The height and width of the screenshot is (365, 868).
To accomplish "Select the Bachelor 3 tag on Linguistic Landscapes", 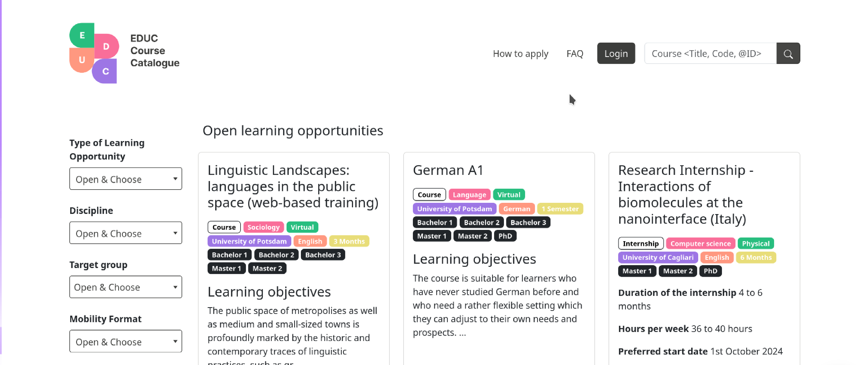I will pyautogui.click(x=322, y=255).
